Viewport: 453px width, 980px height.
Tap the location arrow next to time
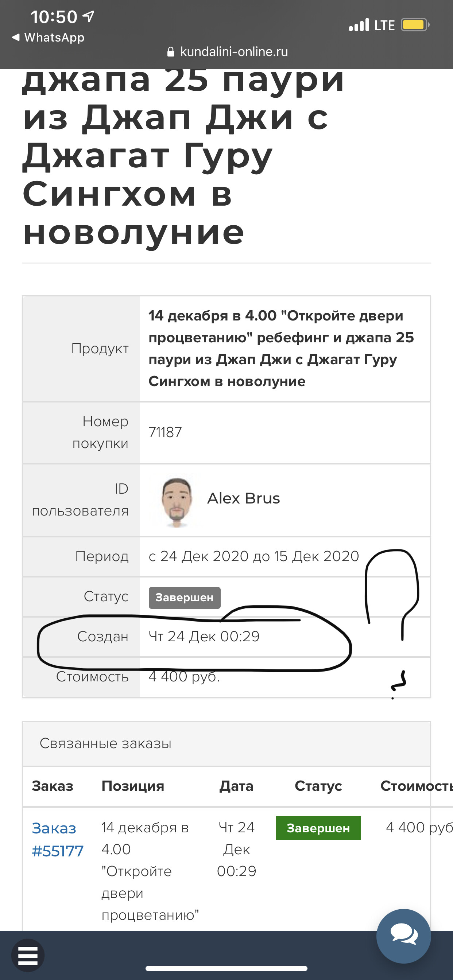[89, 16]
